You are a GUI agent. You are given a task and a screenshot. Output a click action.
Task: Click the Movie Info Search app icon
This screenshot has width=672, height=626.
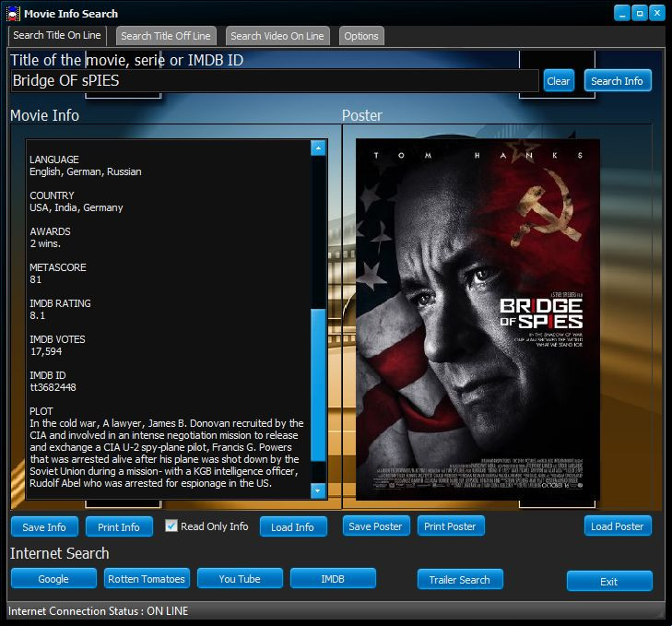[x=13, y=14]
